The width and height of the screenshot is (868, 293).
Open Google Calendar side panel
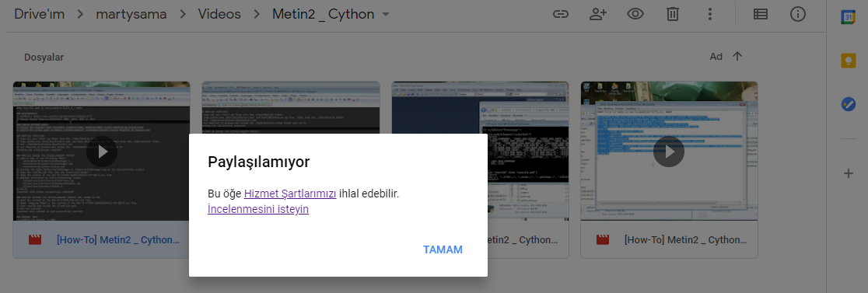(848, 16)
